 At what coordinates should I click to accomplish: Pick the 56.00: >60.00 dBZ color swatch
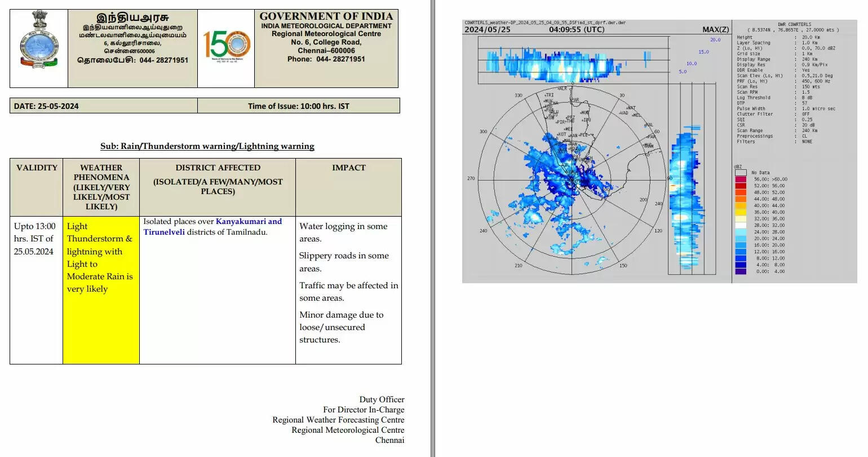tap(741, 179)
